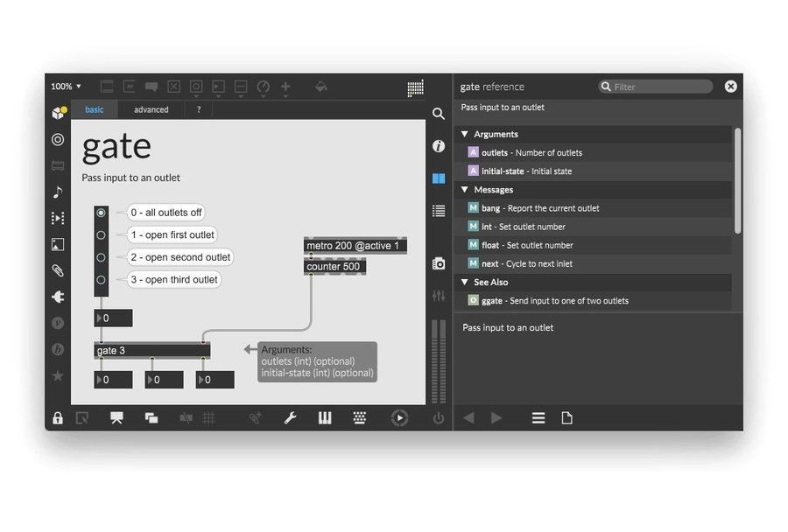The image size is (788, 532).
Task: Click the paint bucket color icon
Action: [320, 87]
